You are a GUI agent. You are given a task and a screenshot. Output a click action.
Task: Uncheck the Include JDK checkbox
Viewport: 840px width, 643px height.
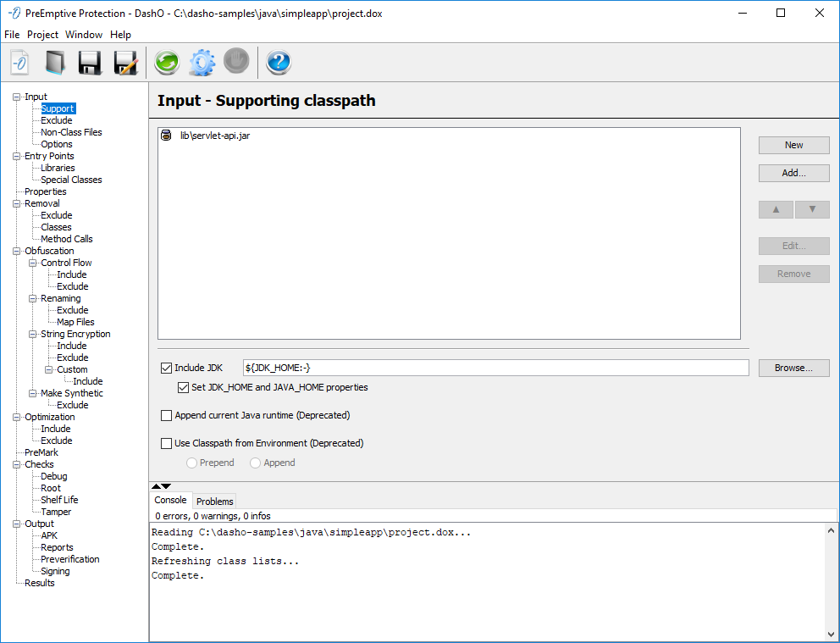[166, 368]
